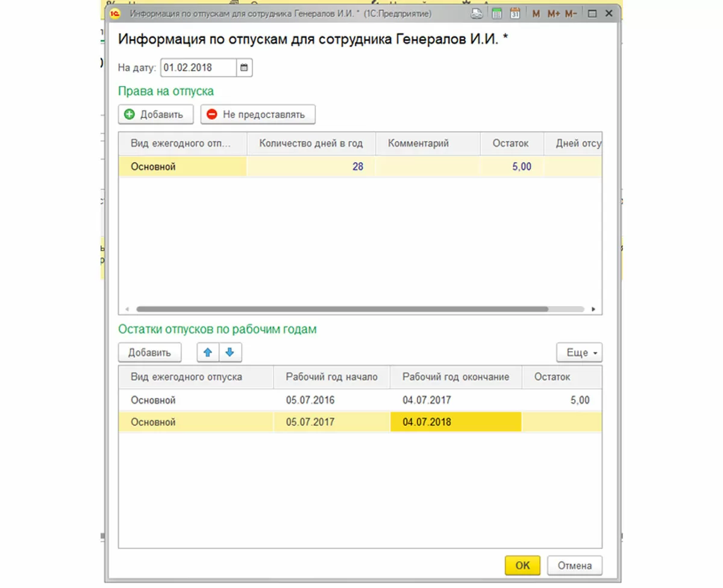This screenshot has height=588, width=723.
Task: Click the scrollbar left arrow in upper table
Action: tap(127, 309)
